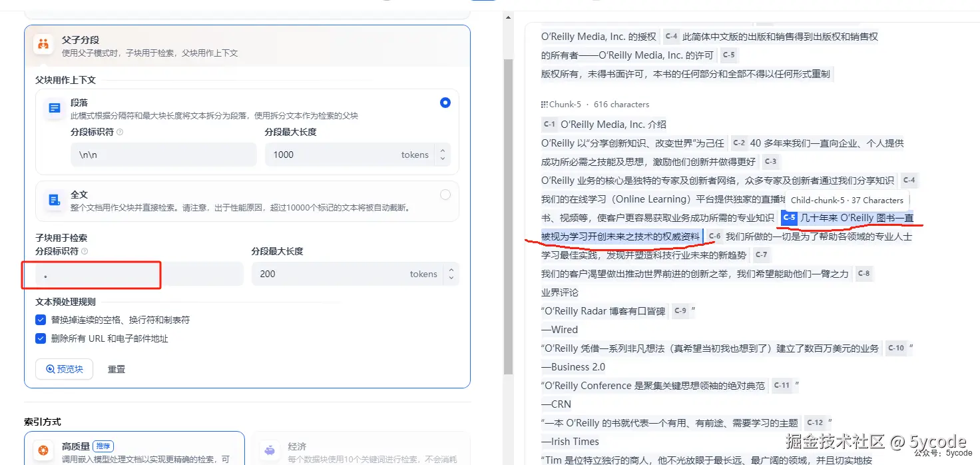Click the C-7 tag after 未来的新趋势
980x465 pixels.
761,255
